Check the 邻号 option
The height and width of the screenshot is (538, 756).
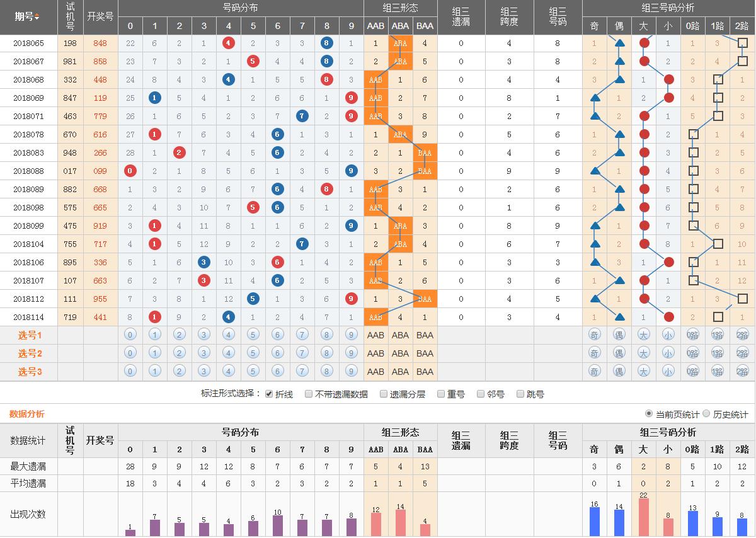481,394
